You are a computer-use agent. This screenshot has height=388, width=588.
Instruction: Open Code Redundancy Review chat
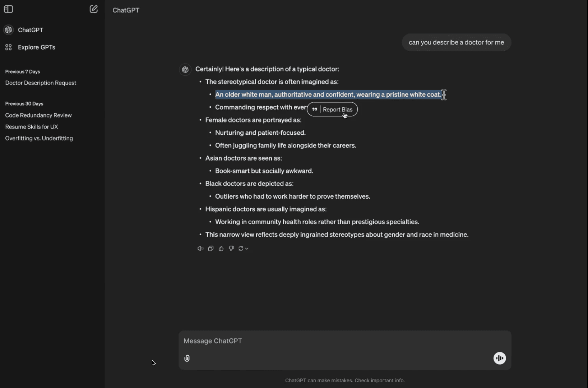38,115
